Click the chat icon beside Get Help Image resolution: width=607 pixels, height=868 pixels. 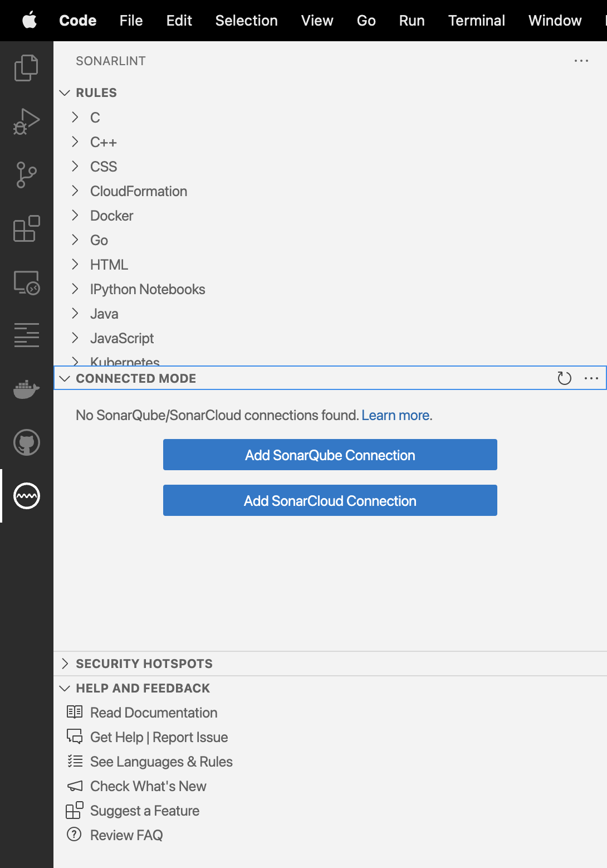click(75, 737)
